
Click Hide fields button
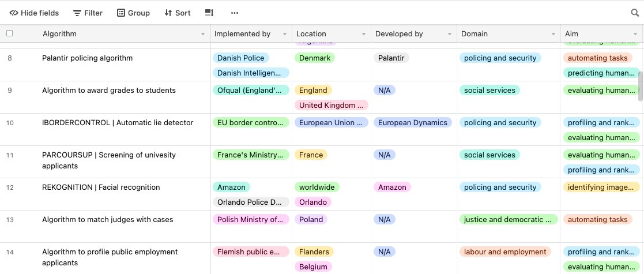point(34,13)
